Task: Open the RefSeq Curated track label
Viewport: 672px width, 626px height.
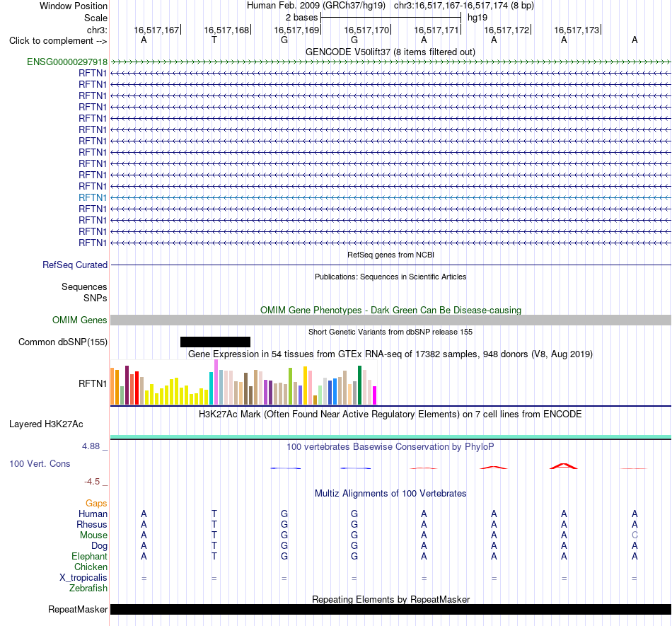Action: [x=75, y=265]
